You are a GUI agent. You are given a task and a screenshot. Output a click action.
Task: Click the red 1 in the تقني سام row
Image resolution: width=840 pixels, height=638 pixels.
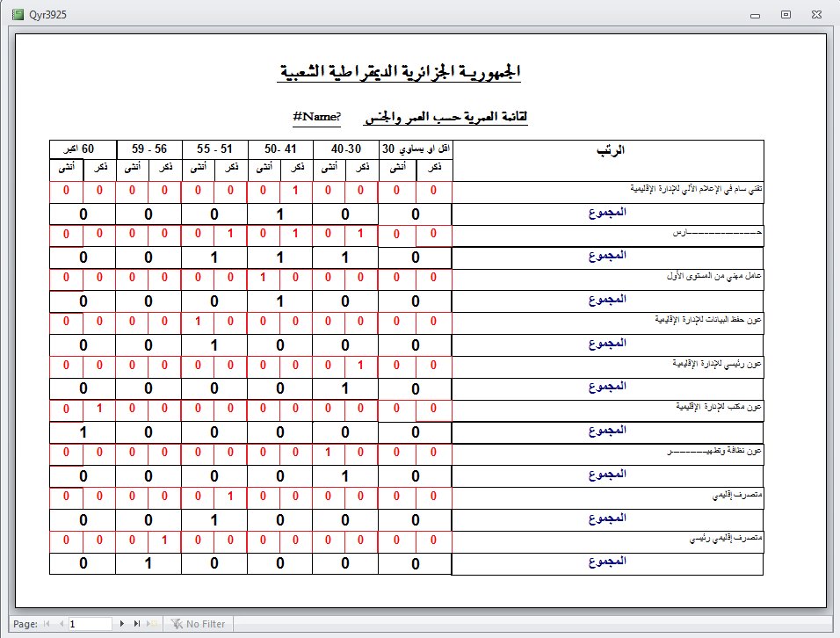(295, 190)
